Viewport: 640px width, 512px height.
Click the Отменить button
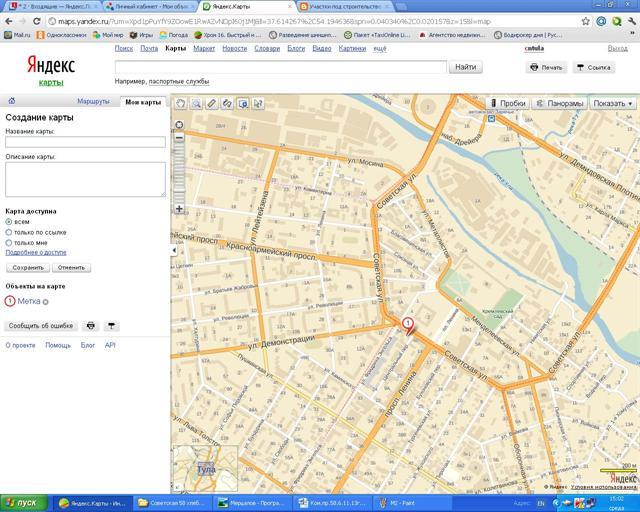71,268
